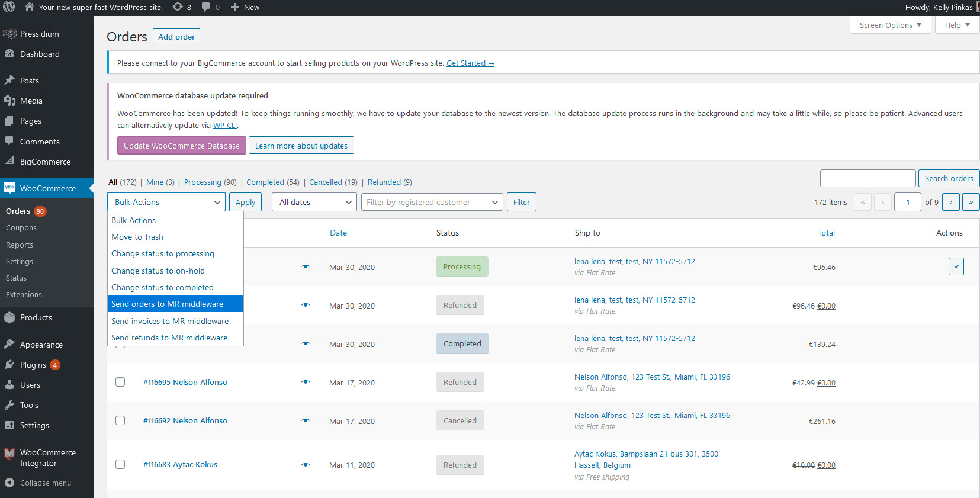Click the home site icon in admin bar
Viewport: 980px width, 498px height.
(29, 7)
